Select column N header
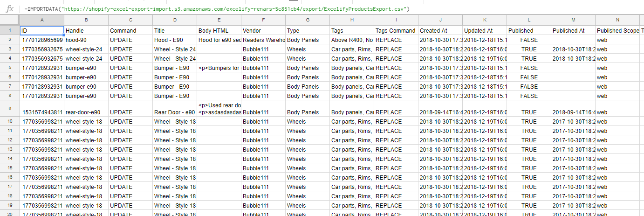This screenshot has height=216, width=644. (x=617, y=20)
